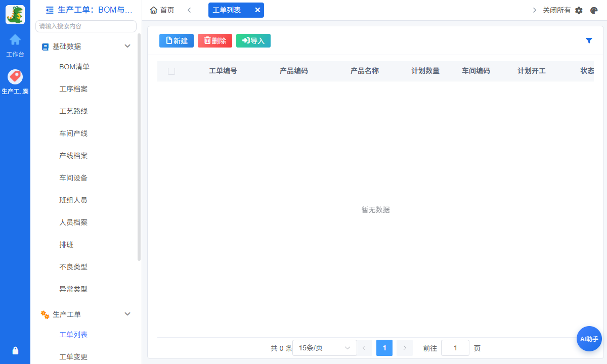This screenshot has width=607, height=364.
Task: Collapse the 基础数据 section chevron
Action: (x=127, y=46)
